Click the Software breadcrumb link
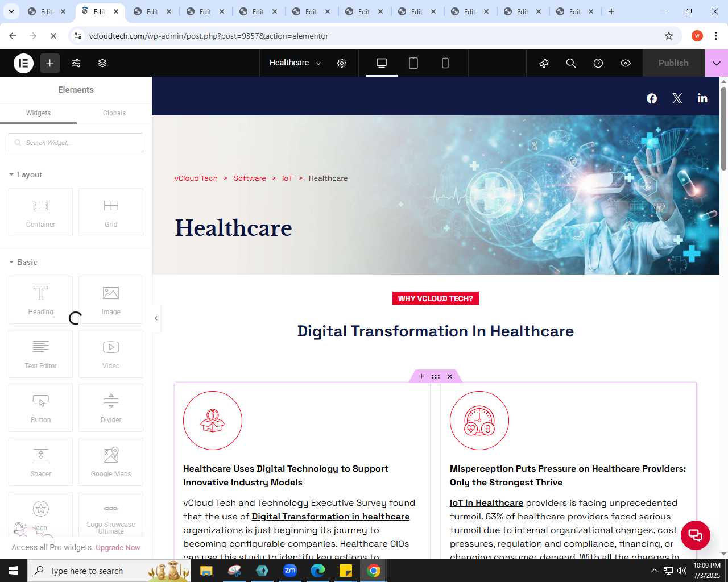Screen dimensions: 728x582 [250, 178]
